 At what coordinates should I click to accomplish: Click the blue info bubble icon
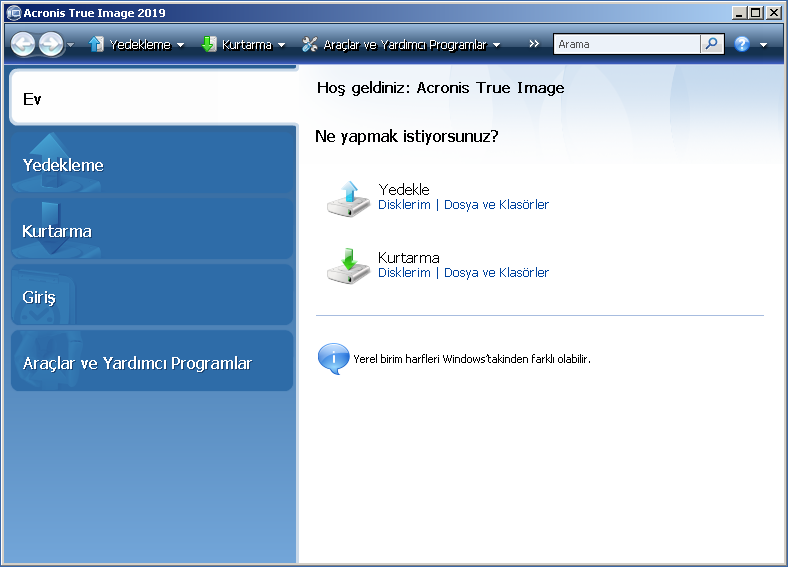(333, 358)
